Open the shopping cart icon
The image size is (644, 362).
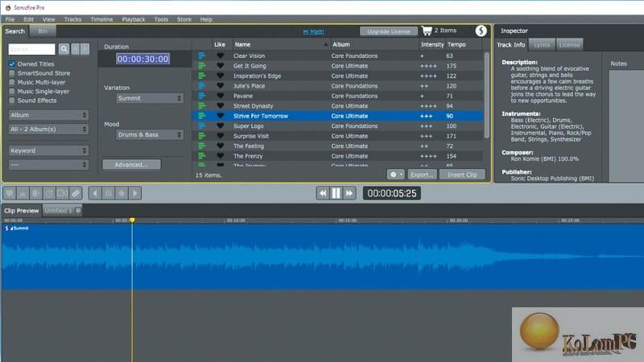(427, 31)
